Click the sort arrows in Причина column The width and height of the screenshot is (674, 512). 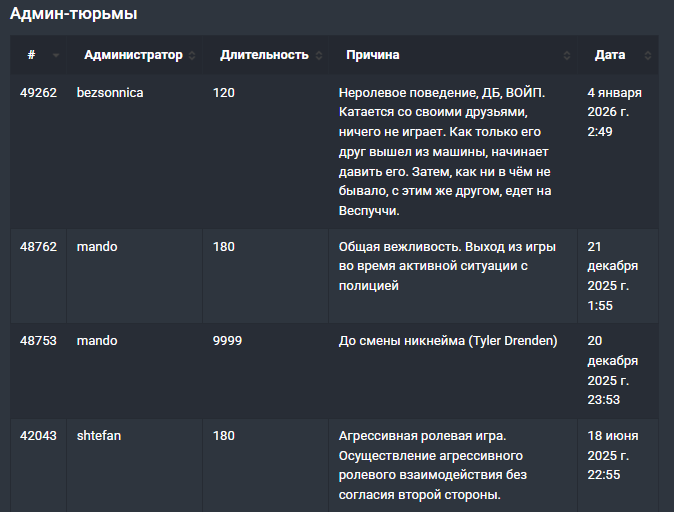567,55
